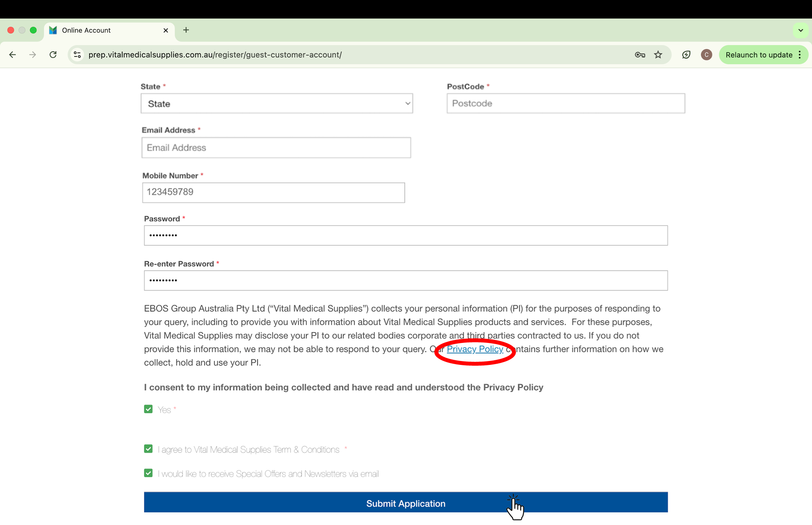Open the extension icon beside the profile
812x525 pixels.
pyautogui.click(x=686, y=55)
